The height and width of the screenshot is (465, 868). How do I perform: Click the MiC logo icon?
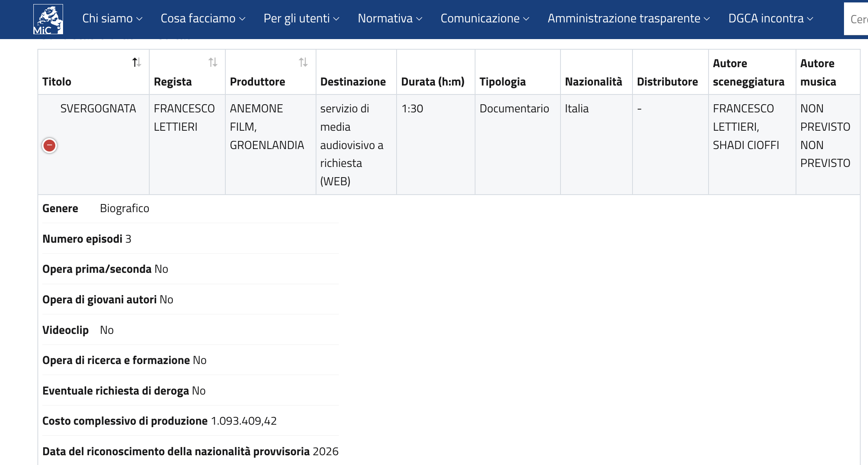pos(48,19)
